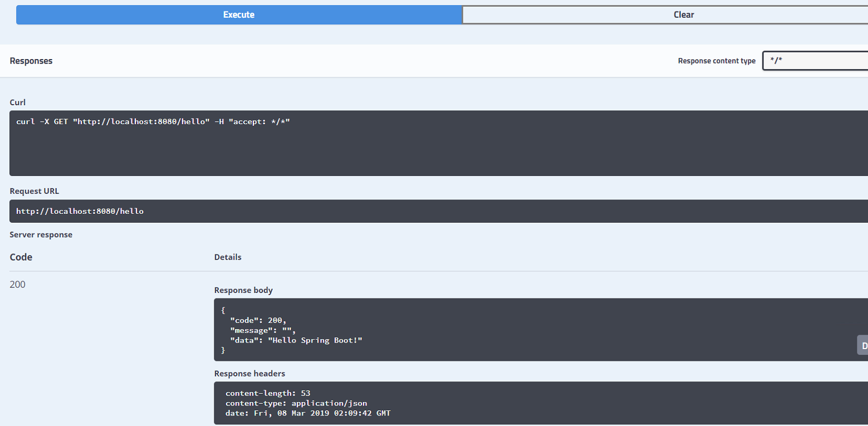Image resolution: width=868 pixels, height=426 pixels.
Task: Click the Clear button
Action: click(665, 15)
